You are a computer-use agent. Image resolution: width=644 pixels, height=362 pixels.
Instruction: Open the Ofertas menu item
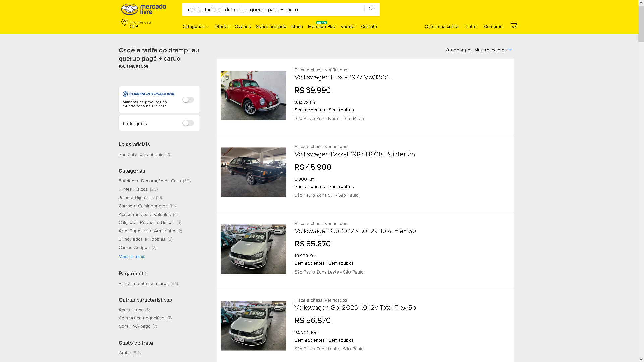(x=222, y=26)
